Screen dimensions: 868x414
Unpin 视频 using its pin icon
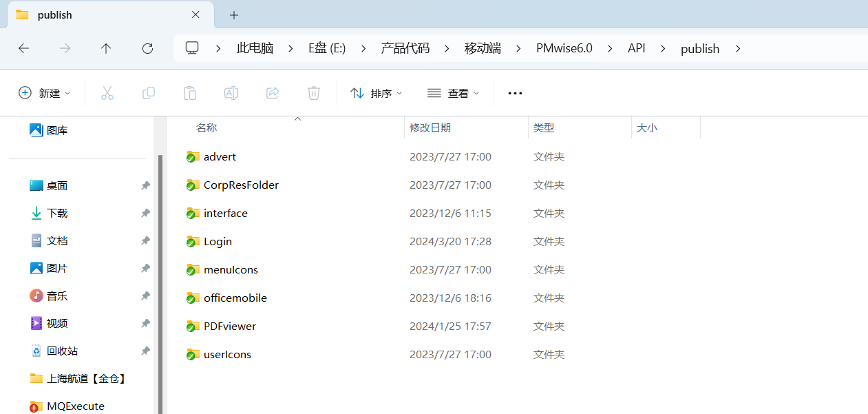[145, 323]
